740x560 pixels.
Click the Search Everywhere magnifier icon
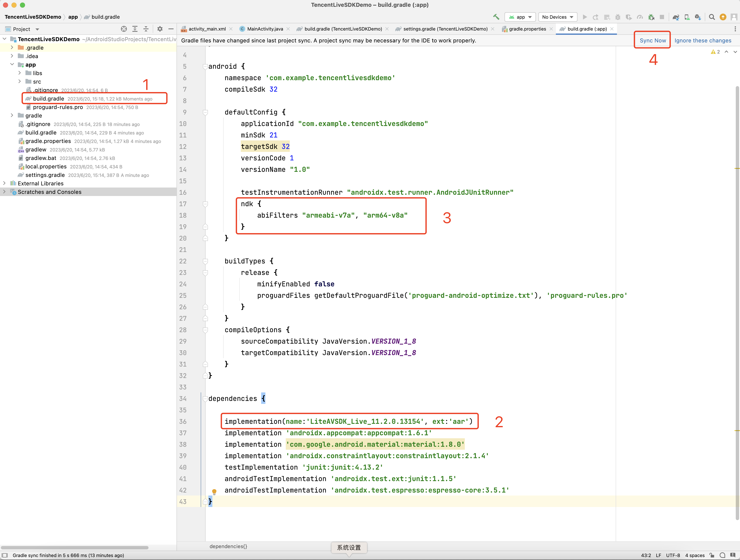click(x=712, y=17)
